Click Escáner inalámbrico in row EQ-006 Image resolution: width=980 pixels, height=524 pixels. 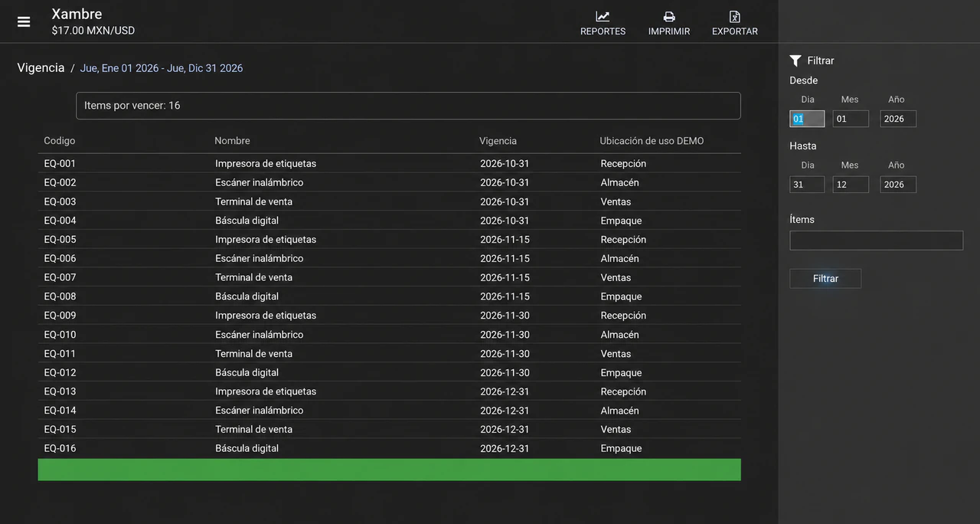click(x=259, y=258)
